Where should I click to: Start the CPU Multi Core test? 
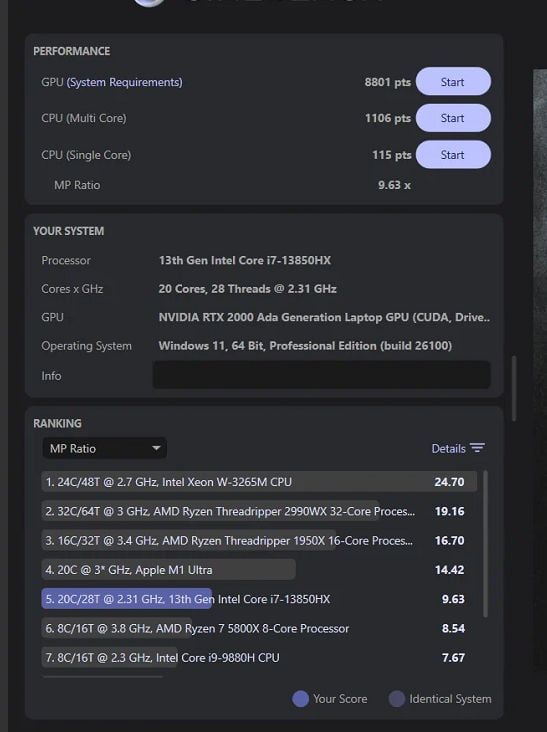453,118
